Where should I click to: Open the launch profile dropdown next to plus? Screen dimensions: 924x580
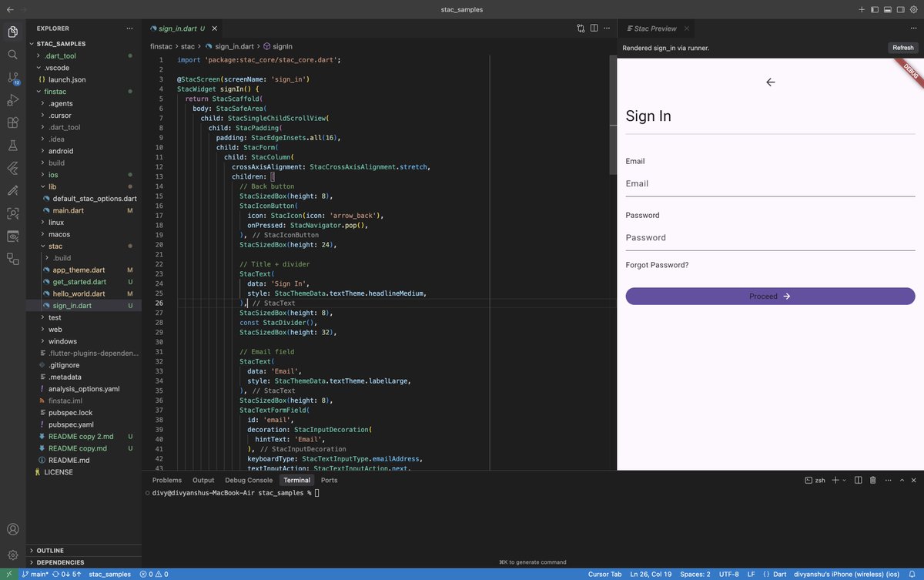click(845, 480)
